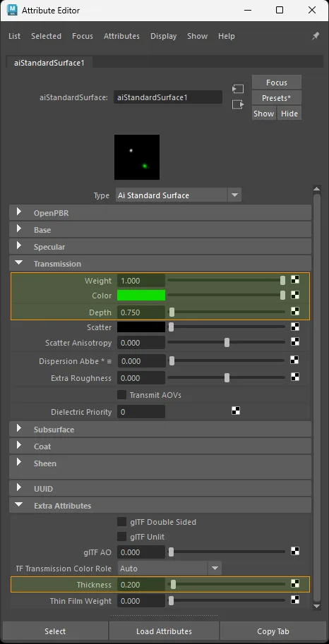The image size is (329, 644).
Task: Click the Transmission Weight slider
Action: click(226, 281)
